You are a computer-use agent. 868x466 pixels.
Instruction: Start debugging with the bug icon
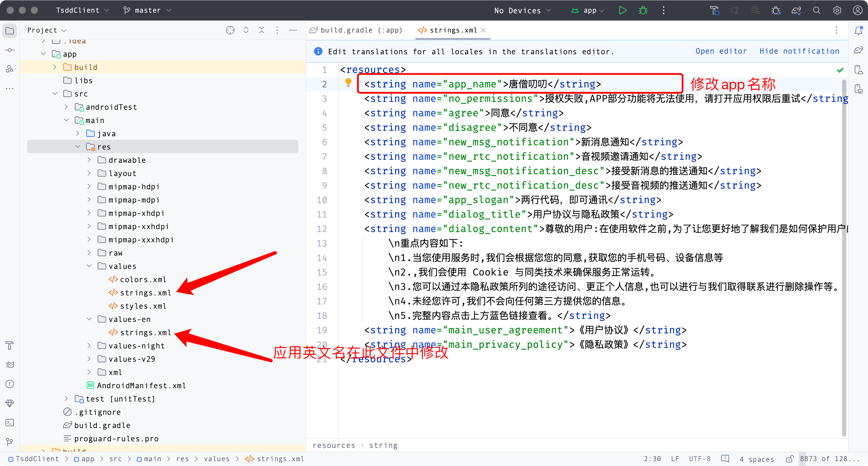click(x=643, y=11)
